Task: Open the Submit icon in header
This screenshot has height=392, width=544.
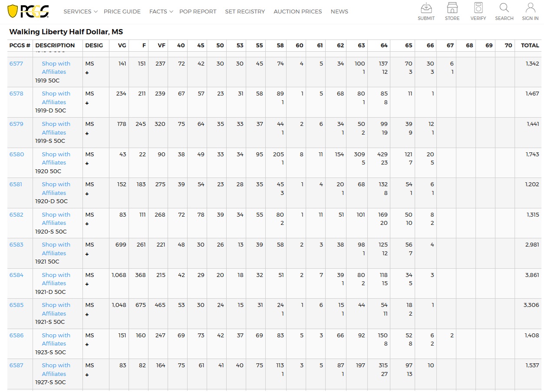Action: coord(426,8)
